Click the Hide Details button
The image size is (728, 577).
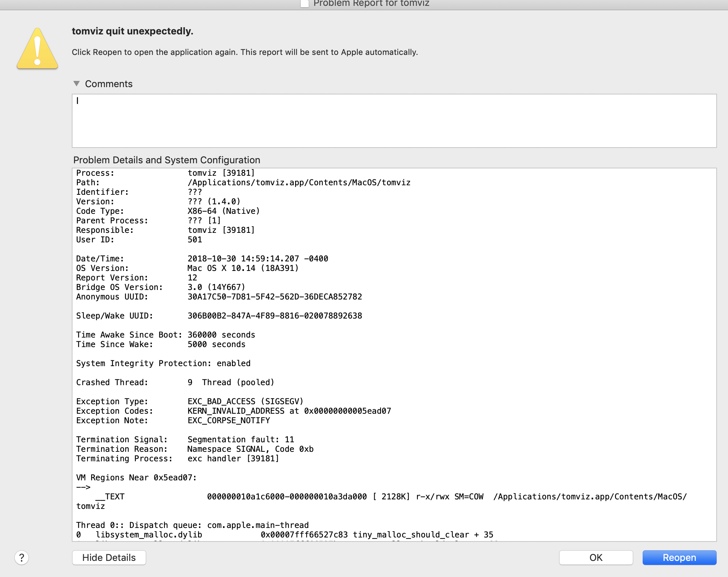pyautogui.click(x=109, y=558)
